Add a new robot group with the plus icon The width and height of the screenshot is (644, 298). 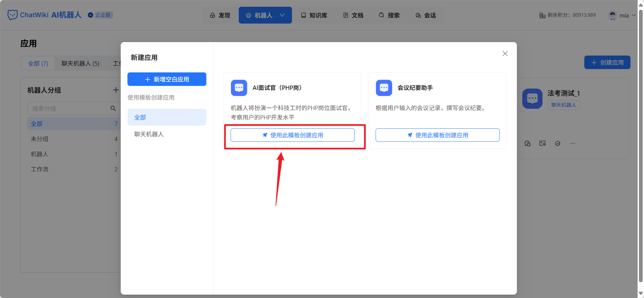[116, 90]
